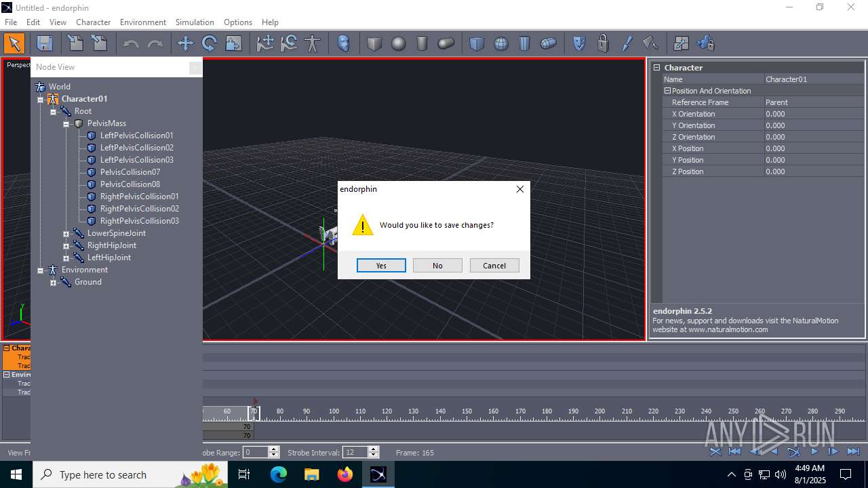Click the Save floppy disk icon

coord(45,44)
